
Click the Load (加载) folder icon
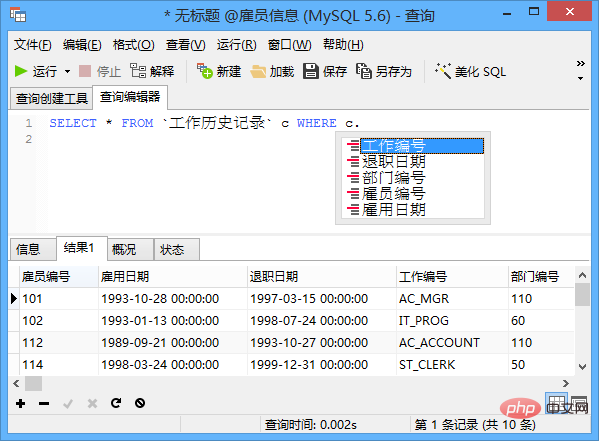(x=258, y=71)
